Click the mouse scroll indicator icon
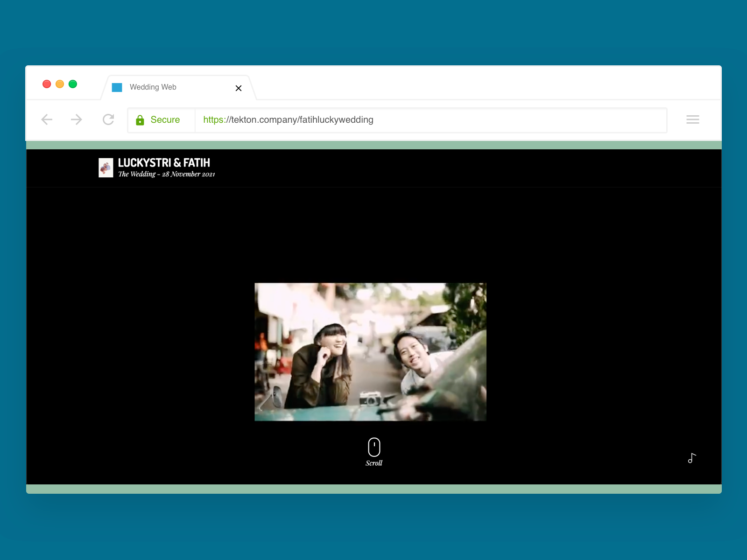The height and width of the screenshot is (560, 747). coord(374,447)
